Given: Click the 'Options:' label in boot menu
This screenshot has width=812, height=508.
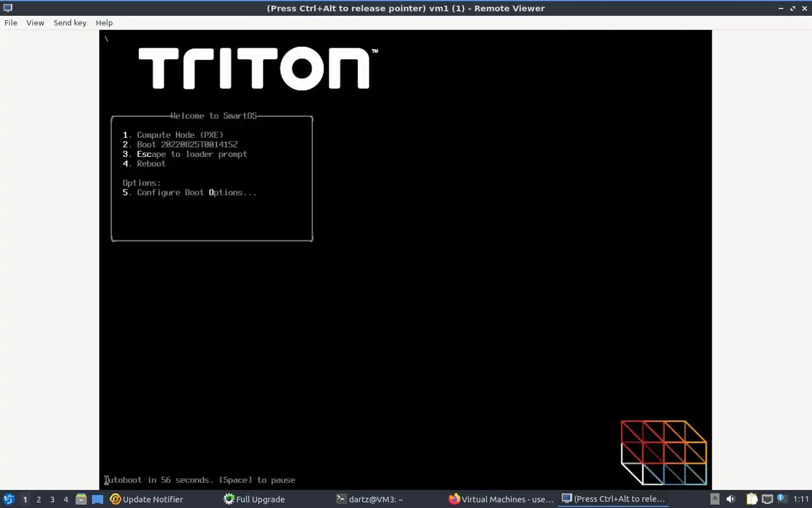Looking at the screenshot, I should [x=142, y=183].
